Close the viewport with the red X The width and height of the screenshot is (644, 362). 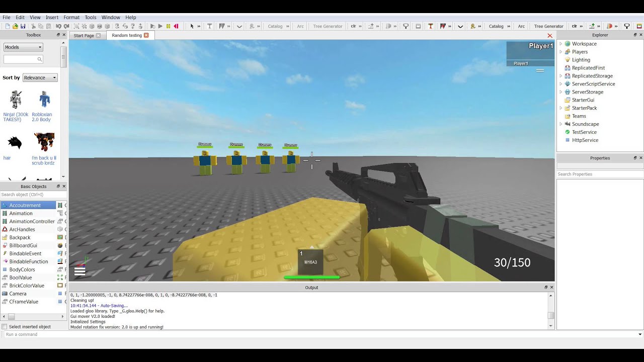[x=550, y=36]
